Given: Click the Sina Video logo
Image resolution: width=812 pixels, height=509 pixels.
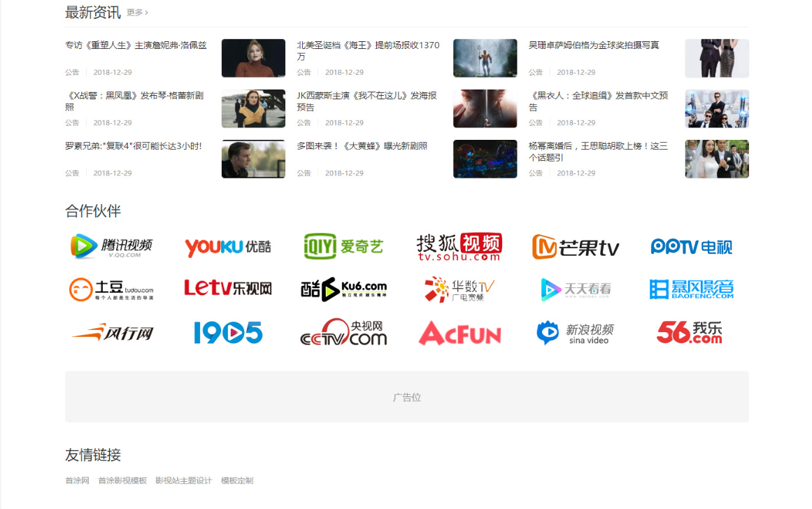Looking at the screenshot, I should pyautogui.click(x=576, y=332).
